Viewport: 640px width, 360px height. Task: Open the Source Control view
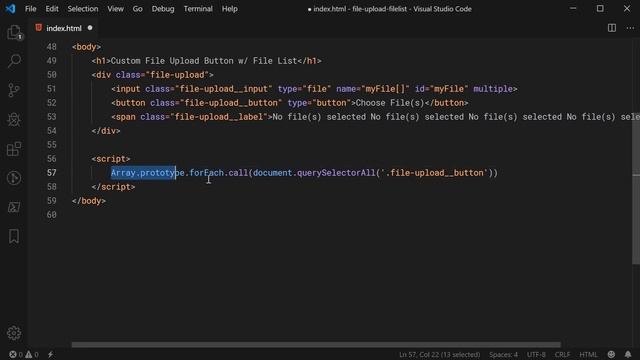(x=14, y=90)
